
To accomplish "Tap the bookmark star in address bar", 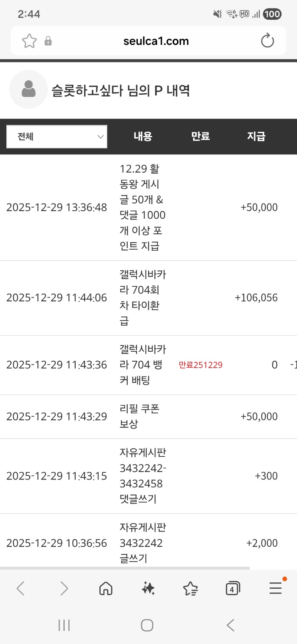I will click(29, 41).
